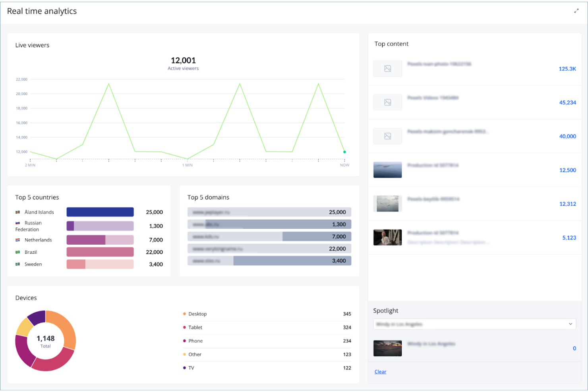Click the Windy in Los Angeles thumbnail

[x=387, y=348]
